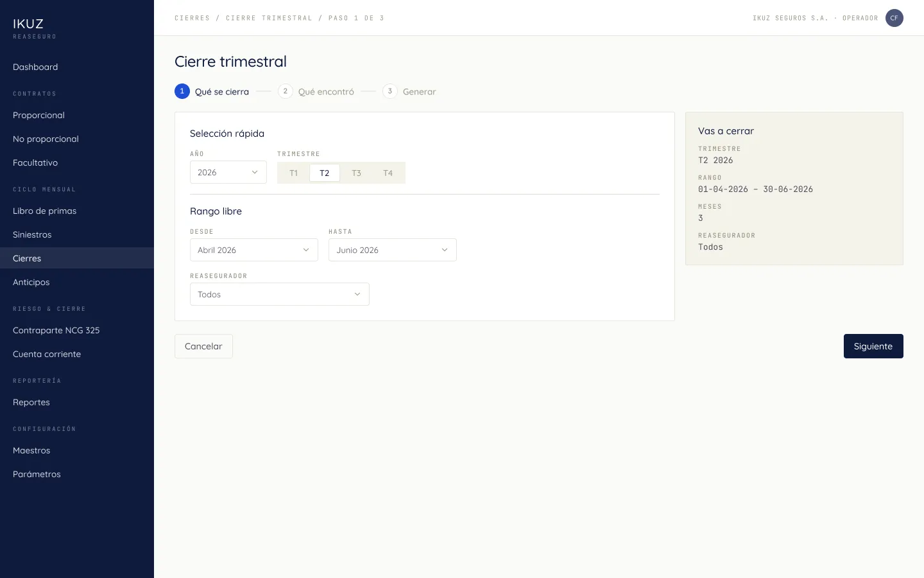This screenshot has height=578, width=924.
Task: Select Cierres in sidebar
Action: (77, 258)
